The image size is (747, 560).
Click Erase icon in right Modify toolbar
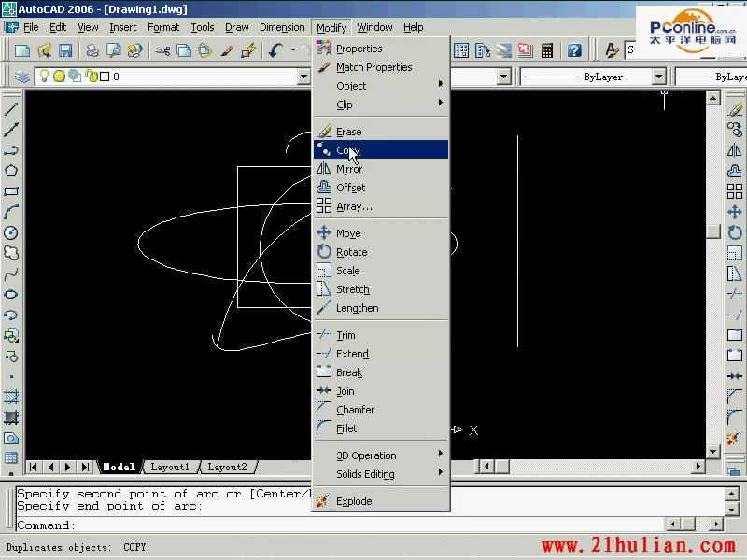tap(735, 109)
